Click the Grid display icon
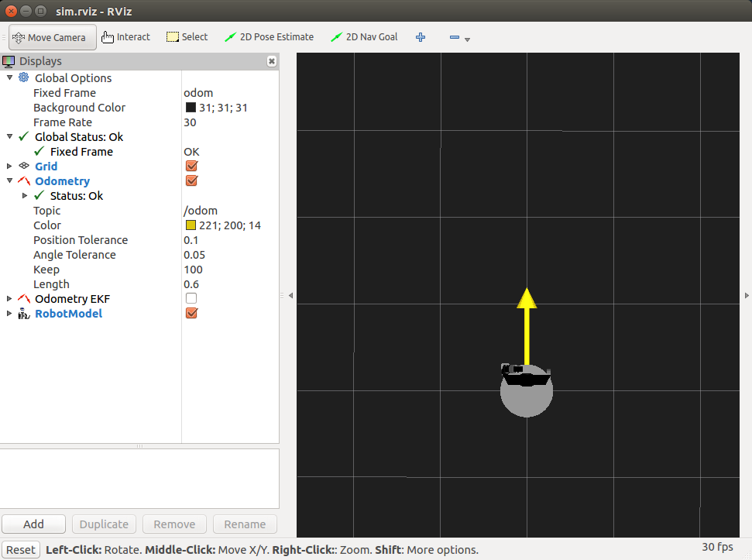Image resolution: width=752 pixels, height=560 pixels. (x=24, y=166)
